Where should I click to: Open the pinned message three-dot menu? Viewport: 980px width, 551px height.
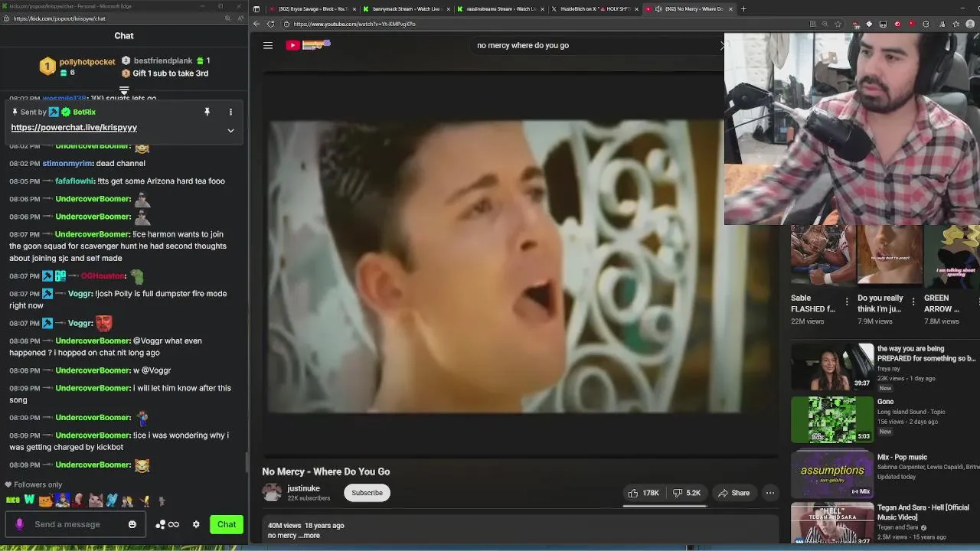pos(230,112)
